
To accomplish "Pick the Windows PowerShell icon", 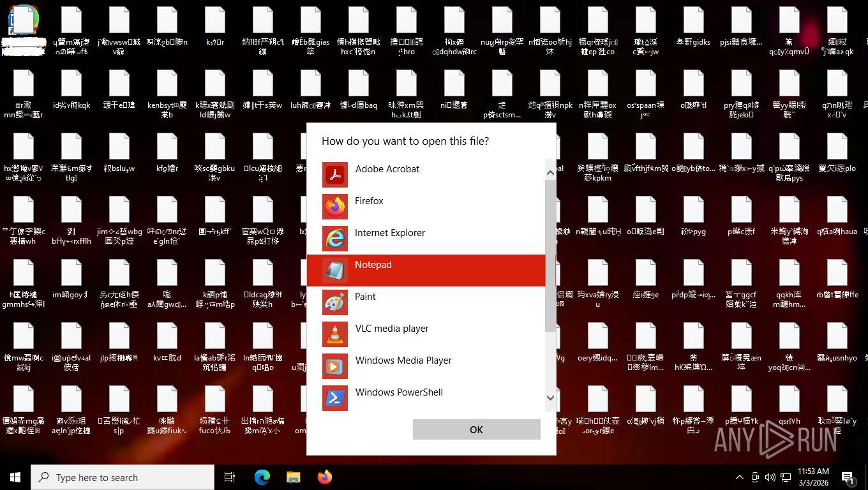I will [335, 397].
